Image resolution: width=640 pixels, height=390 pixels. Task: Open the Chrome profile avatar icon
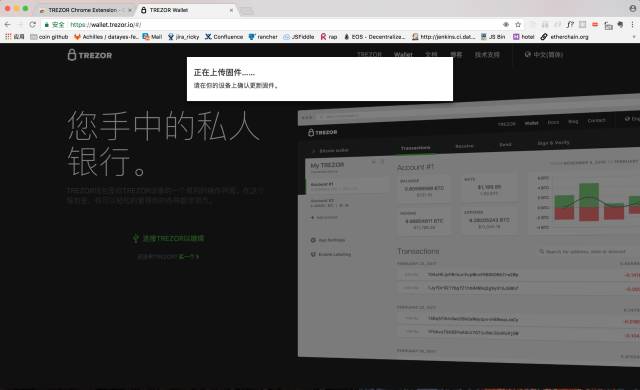633,8
